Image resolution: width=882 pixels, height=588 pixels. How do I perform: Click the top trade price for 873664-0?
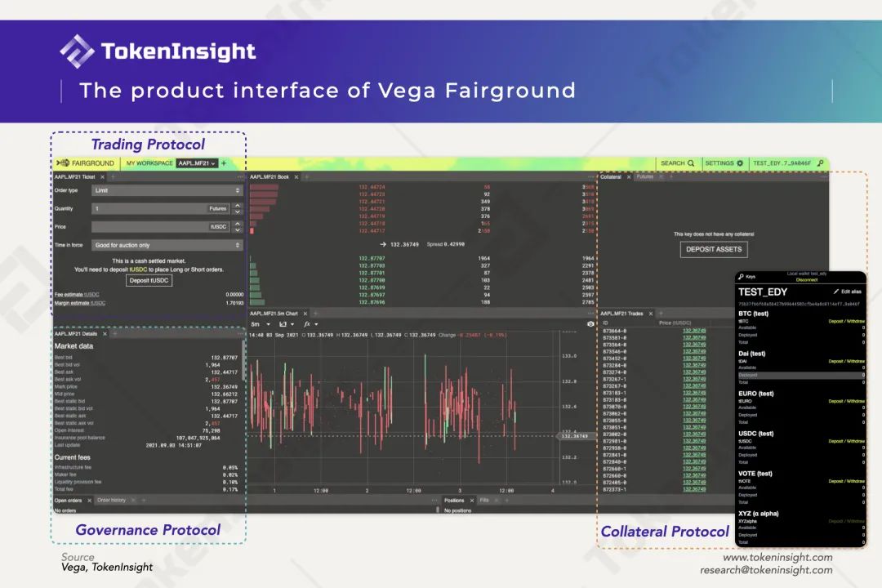point(694,331)
